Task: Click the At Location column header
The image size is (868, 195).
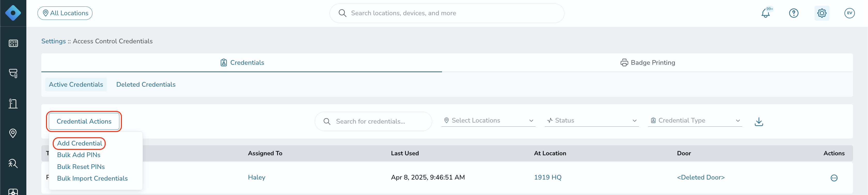Action: 550,153
